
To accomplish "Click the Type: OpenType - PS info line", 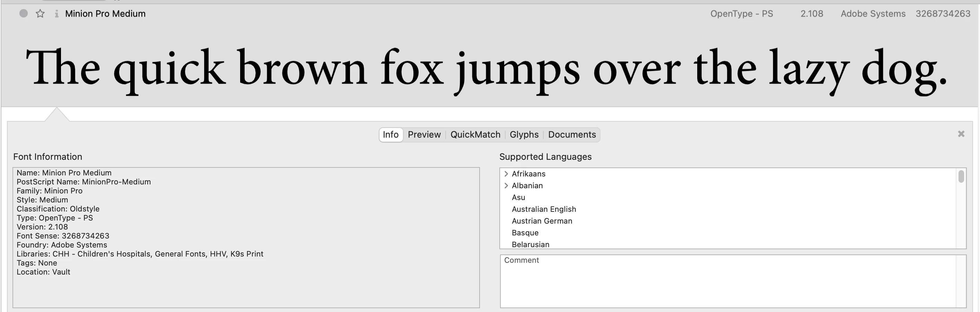I will [55, 218].
